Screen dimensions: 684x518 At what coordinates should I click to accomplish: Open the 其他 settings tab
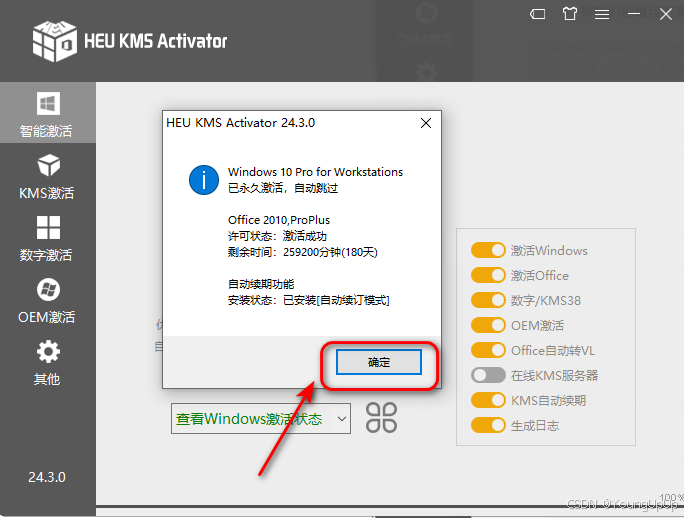click(47, 363)
